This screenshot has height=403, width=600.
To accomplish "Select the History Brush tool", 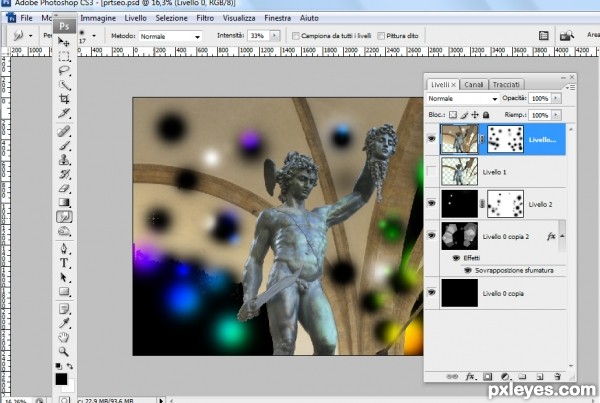I will pos(64,174).
